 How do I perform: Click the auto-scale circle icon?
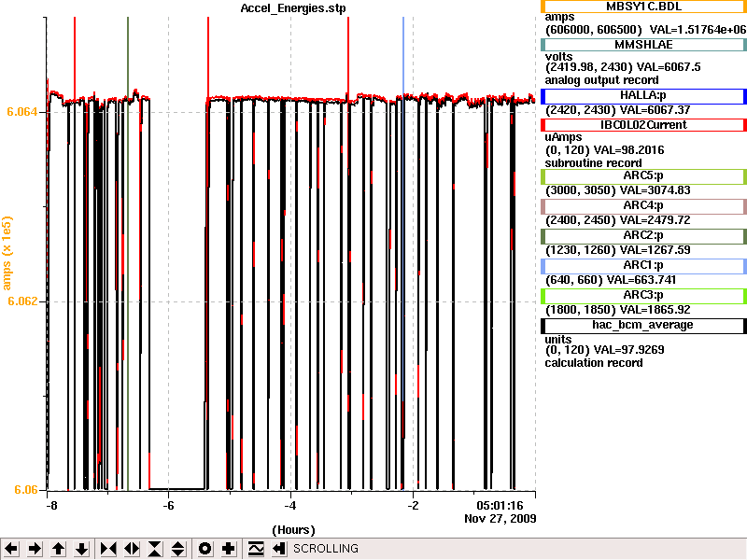click(204, 549)
